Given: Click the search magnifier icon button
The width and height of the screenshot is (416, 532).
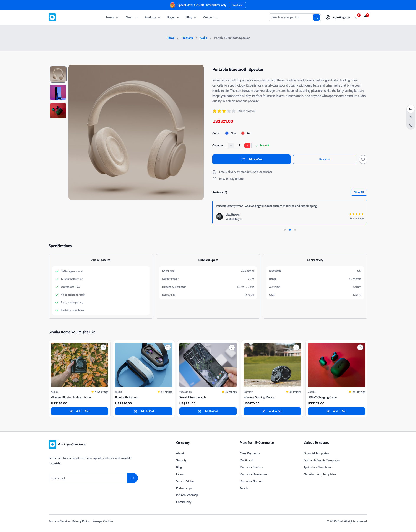Looking at the screenshot, I should click(x=316, y=17).
